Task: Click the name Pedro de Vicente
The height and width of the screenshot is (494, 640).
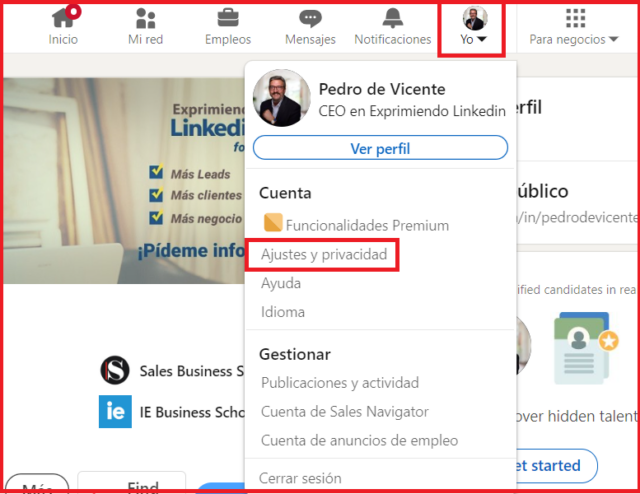Action: [x=382, y=89]
